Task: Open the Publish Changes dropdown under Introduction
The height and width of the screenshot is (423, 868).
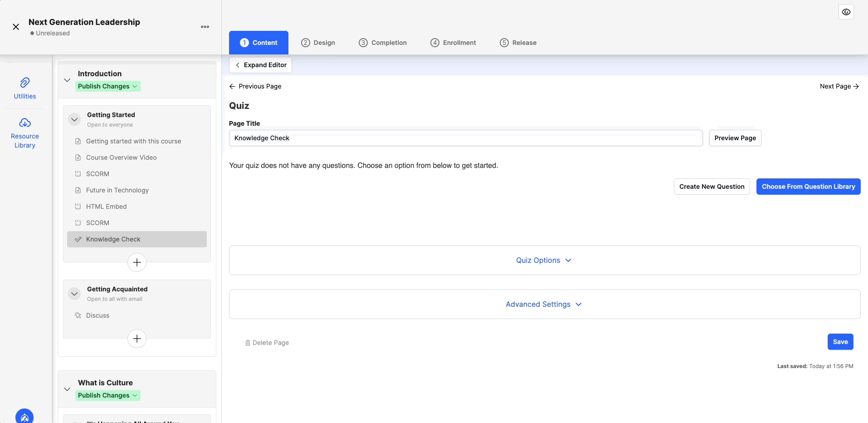Action: (x=108, y=86)
